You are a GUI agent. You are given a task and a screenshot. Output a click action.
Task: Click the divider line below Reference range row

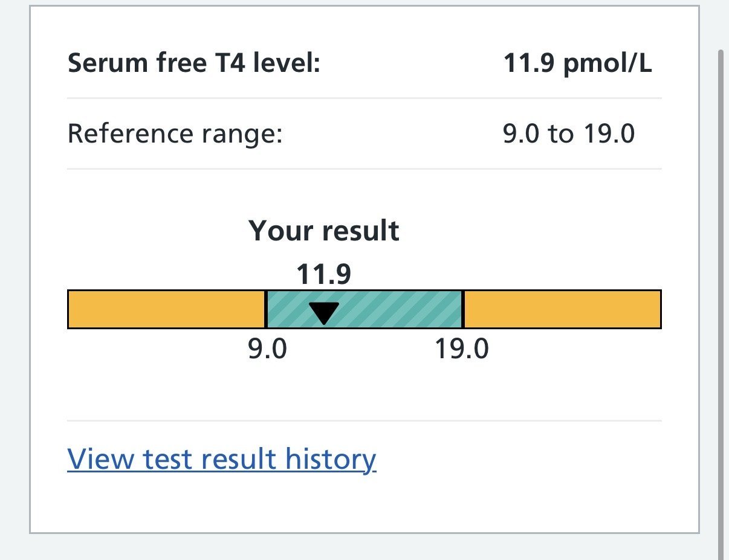coord(364,169)
